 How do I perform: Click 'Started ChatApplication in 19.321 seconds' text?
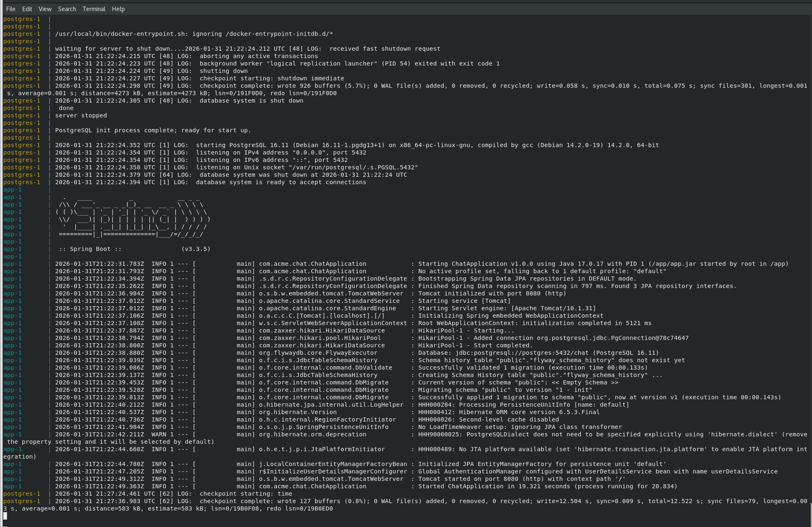click(x=494, y=486)
